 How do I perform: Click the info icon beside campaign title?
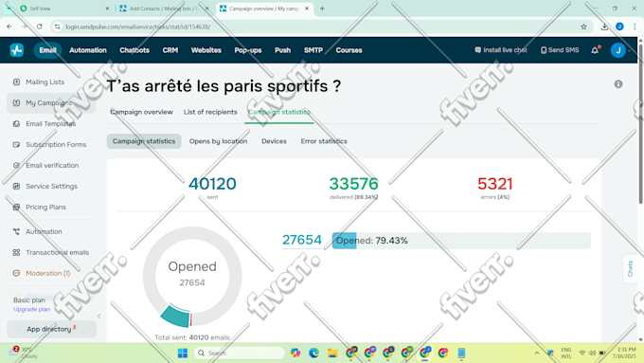618,84
